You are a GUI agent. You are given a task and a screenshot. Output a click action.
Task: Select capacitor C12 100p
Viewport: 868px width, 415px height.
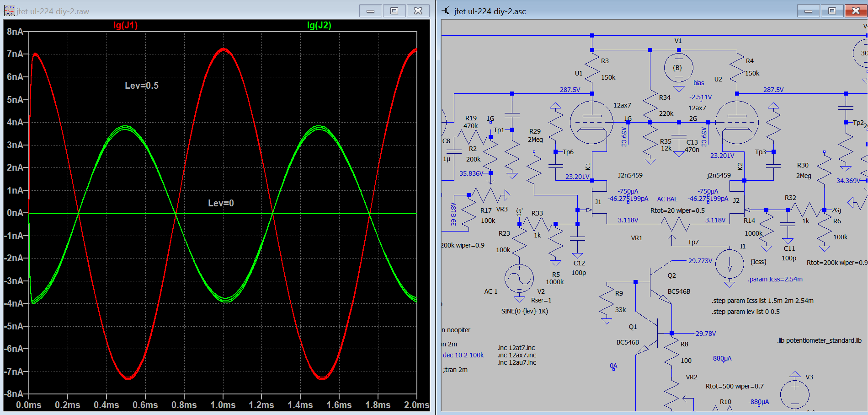click(577, 238)
